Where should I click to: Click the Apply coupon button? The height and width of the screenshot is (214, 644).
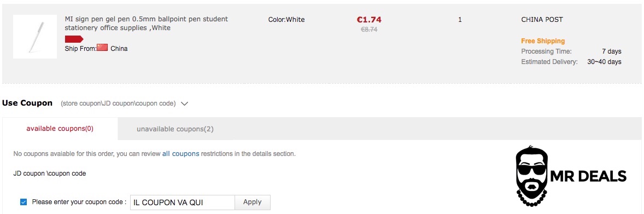coord(252,202)
